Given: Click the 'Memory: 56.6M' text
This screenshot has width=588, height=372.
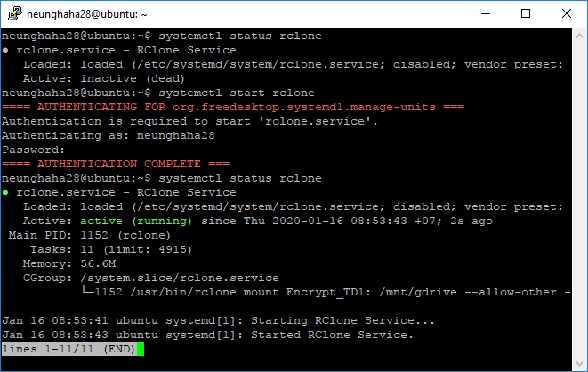Looking at the screenshot, I should 69,263.
